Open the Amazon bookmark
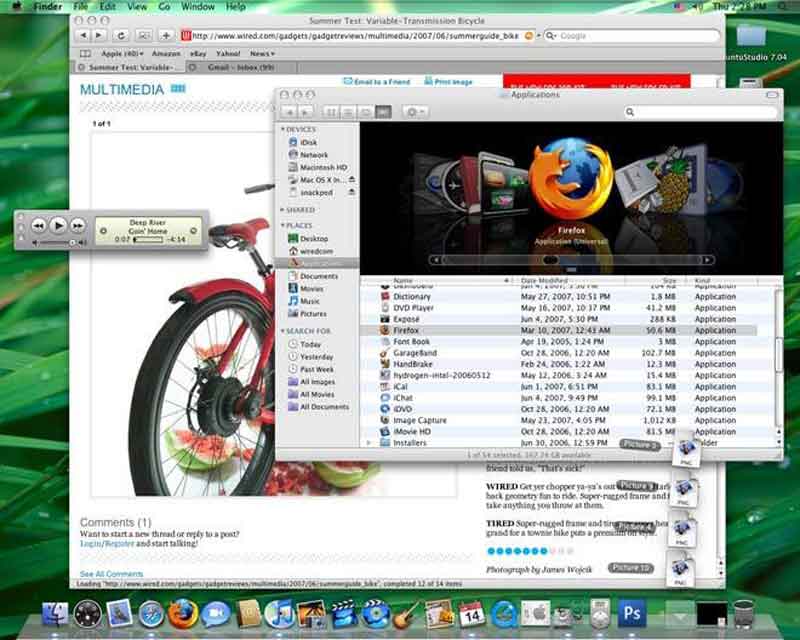This screenshot has width=800, height=640. coord(166,53)
